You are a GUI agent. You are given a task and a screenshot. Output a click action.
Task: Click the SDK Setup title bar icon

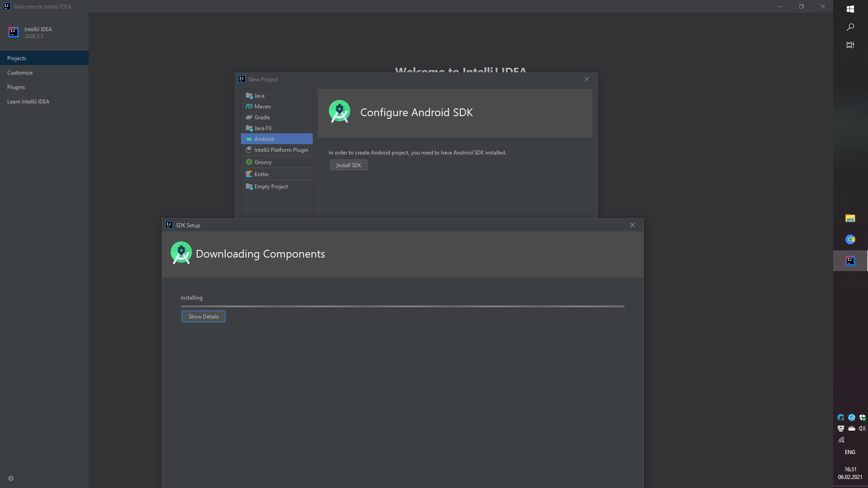coord(169,225)
